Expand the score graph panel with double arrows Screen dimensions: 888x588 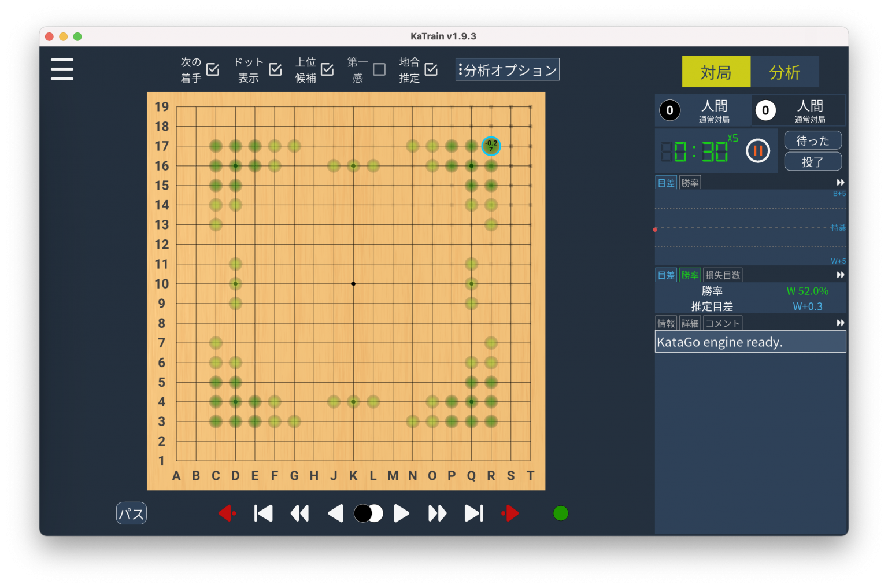840,182
